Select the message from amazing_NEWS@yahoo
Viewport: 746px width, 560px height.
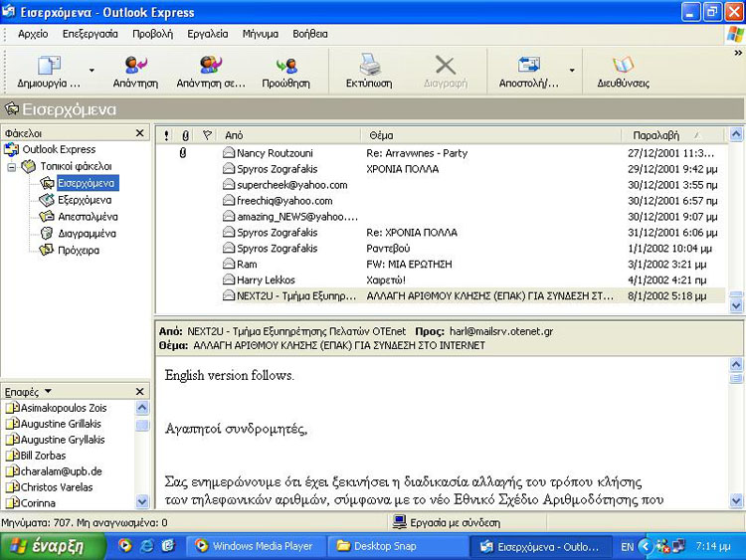(x=441, y=217)
